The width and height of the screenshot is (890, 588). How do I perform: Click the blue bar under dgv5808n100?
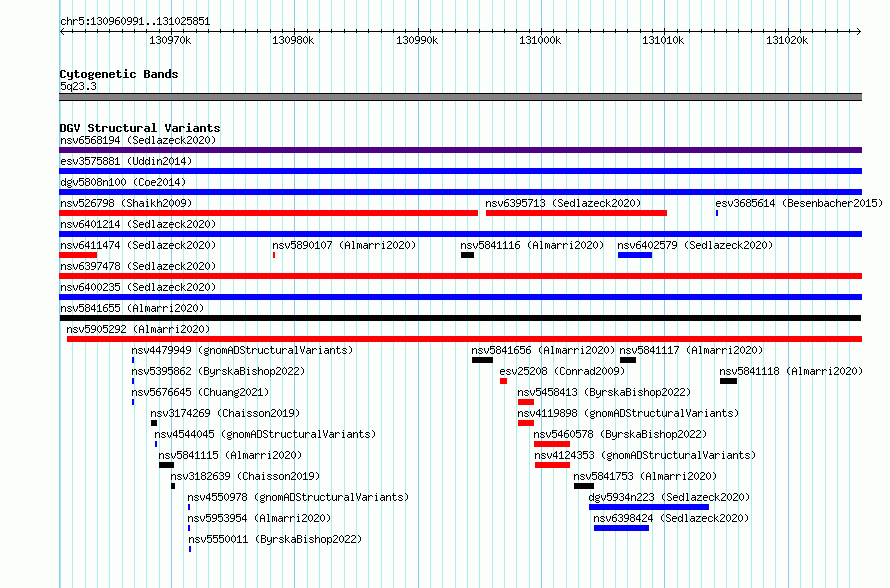pos(460,192)
